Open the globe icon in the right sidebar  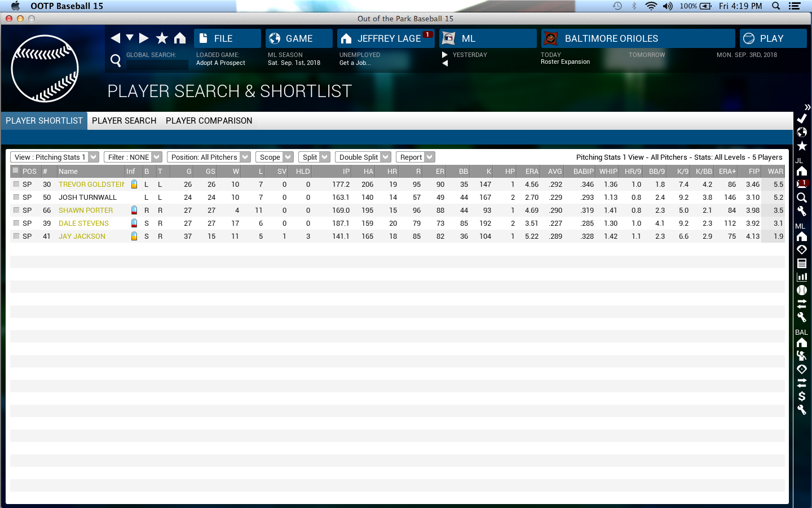pyautogui.click(x=801, y=132)
